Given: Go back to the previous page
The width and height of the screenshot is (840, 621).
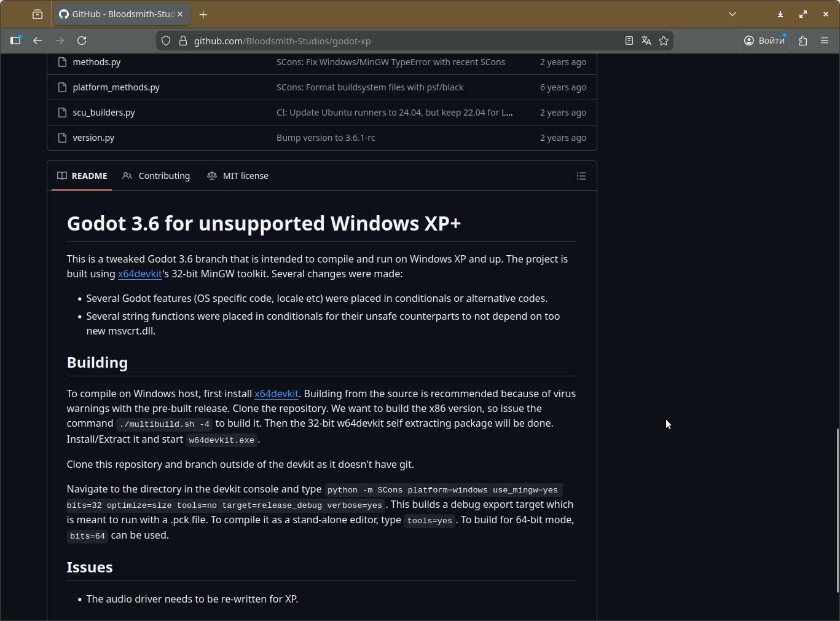Looking at the screenshot, I should (37, 41).
